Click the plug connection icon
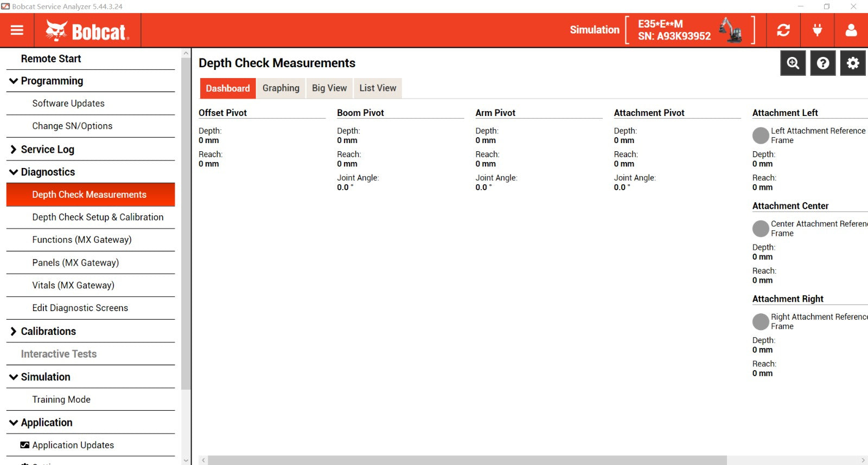The height and width of the screenshot is (465, 868). pyautogui.click(x=817, y=30)
